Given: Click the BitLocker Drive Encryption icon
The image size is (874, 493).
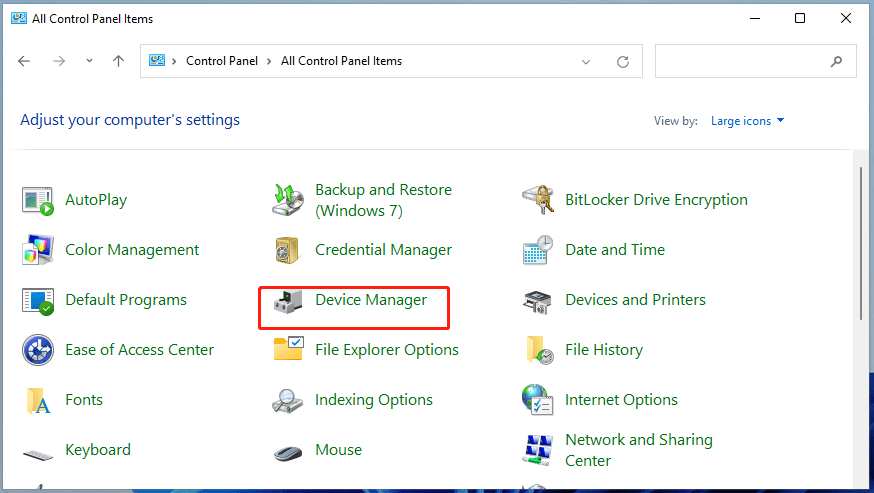Looking at the screenshot, I should [538, 200].
